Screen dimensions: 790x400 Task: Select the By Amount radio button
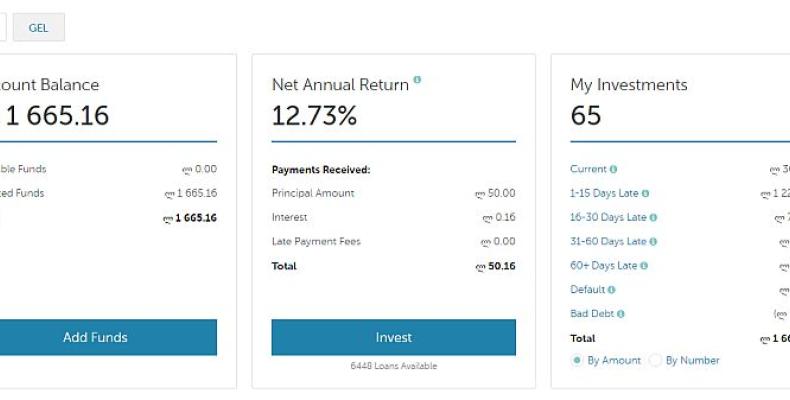tap(576, 361)
